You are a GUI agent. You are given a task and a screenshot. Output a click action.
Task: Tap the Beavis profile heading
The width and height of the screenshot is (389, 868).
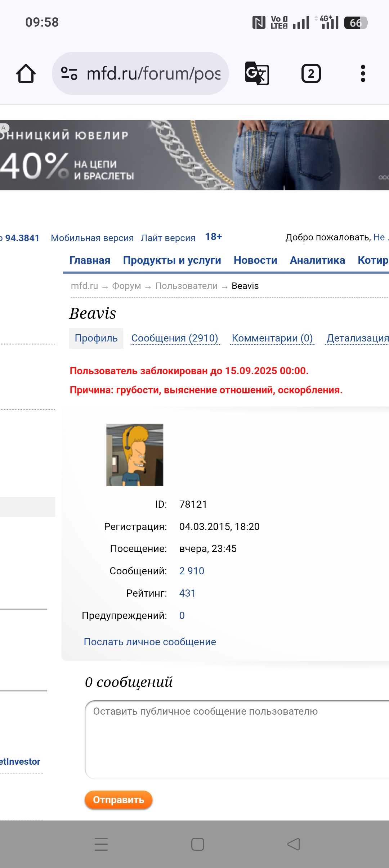pos(93,313)
